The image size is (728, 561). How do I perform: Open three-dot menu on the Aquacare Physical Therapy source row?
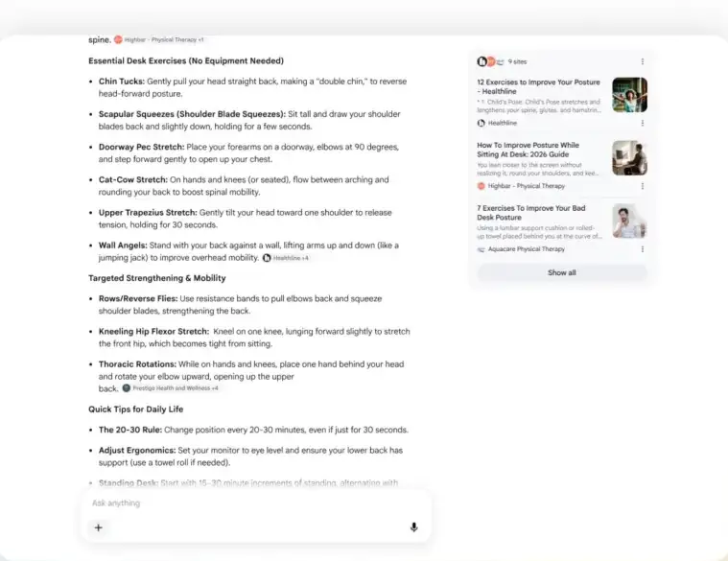coord(642,249)
